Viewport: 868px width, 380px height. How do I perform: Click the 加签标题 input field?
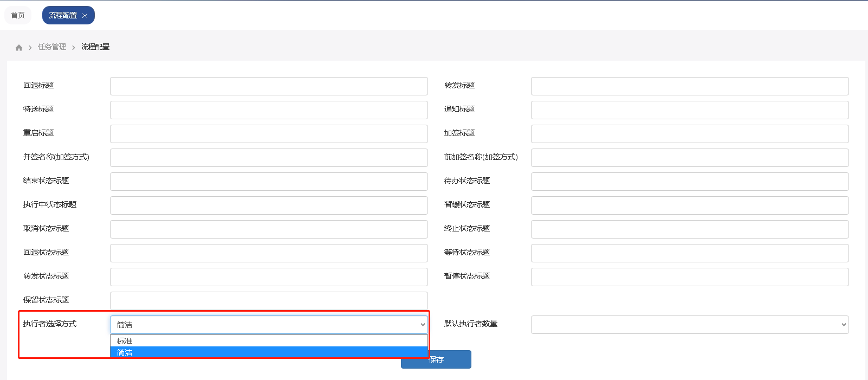[x=689, y=134]
